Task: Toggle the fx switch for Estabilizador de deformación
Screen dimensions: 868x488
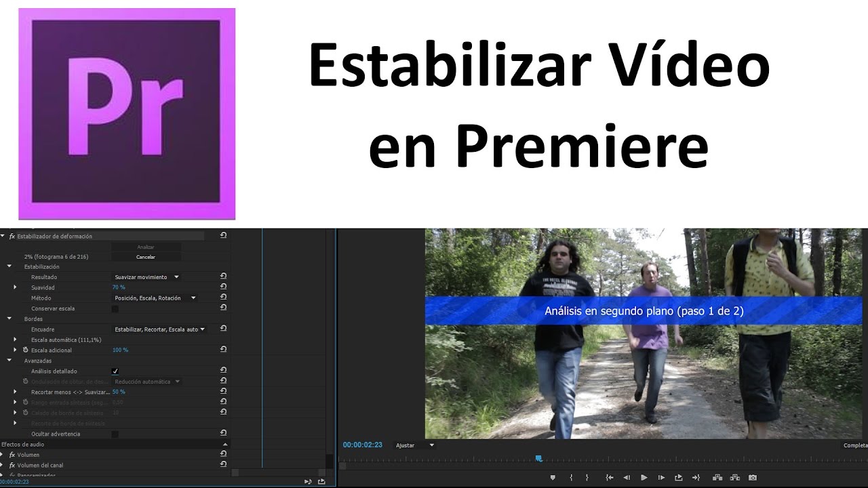Action: (x=12, y=236)
